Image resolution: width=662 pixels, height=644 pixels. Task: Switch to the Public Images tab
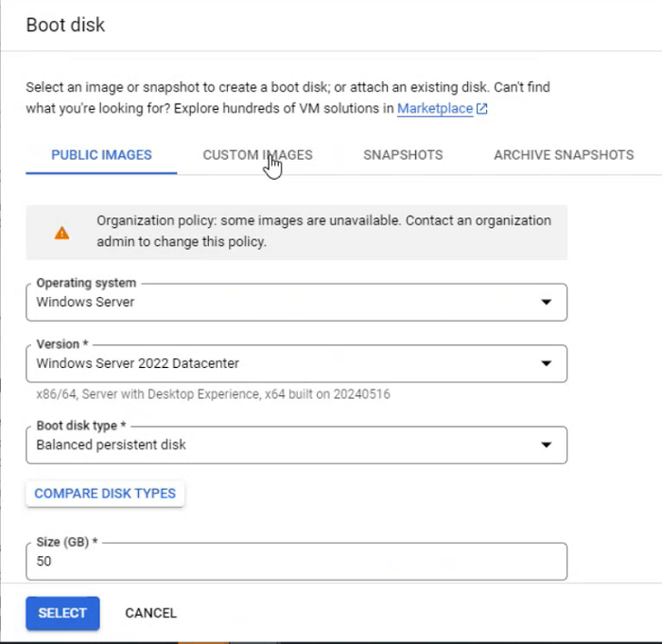[x=101, y=155]
